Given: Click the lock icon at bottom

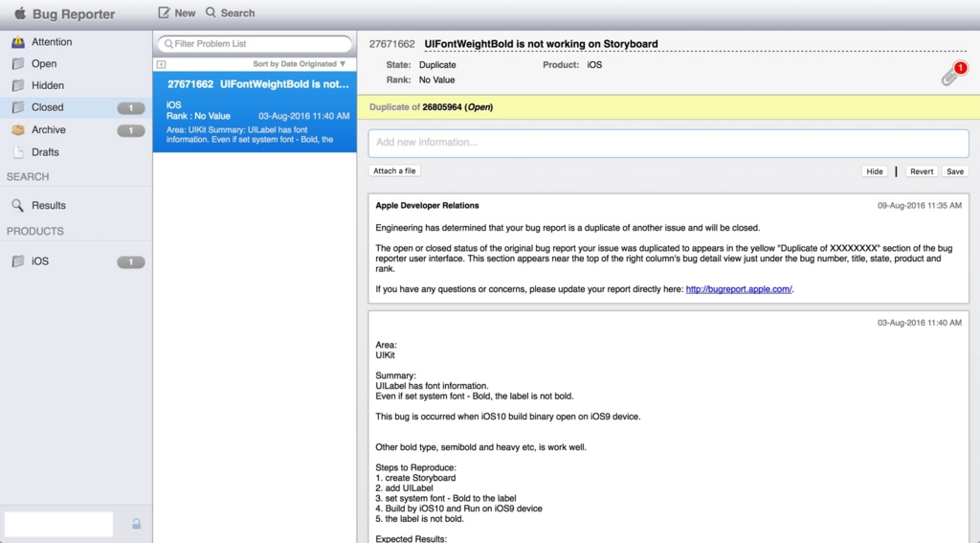Looking at the screenshot, I should point(136,524).
